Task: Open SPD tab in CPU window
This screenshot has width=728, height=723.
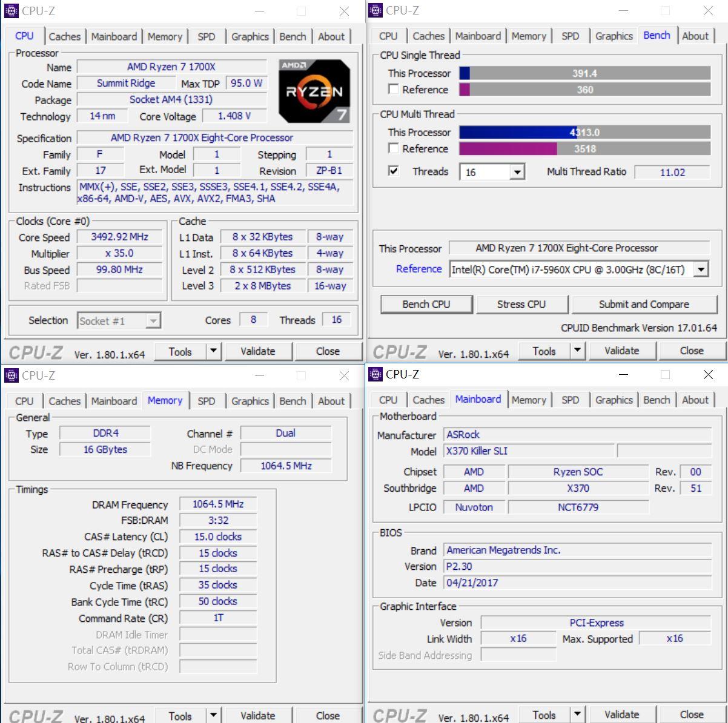Action: click(207, 36)
